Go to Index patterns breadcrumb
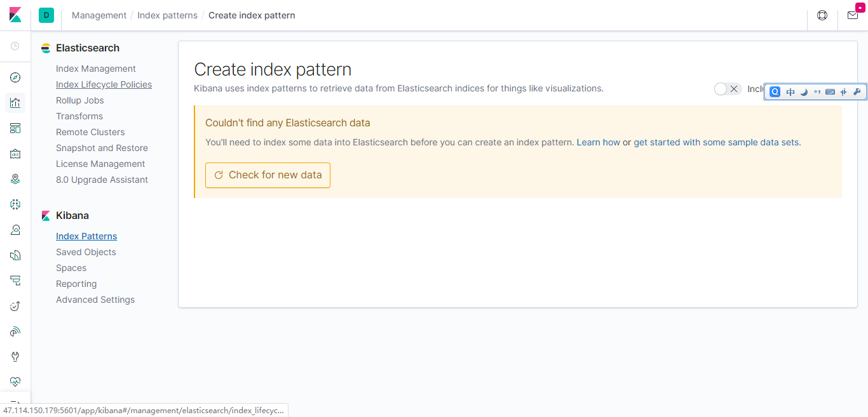 [168, 15]
